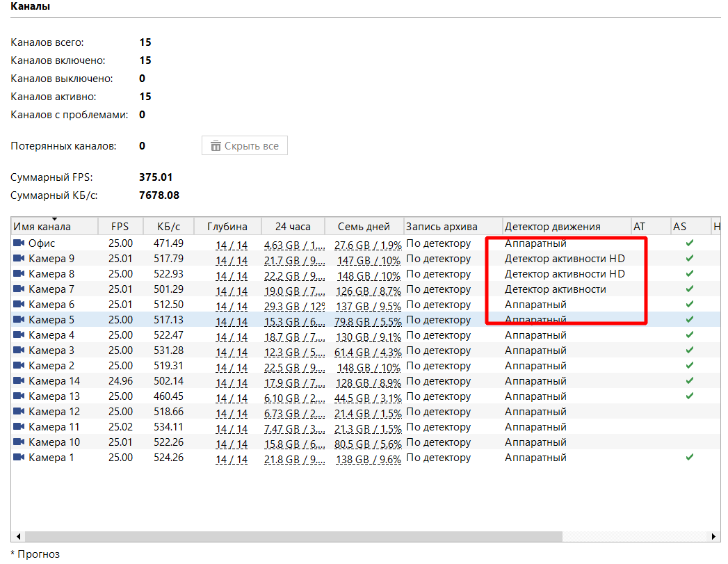
Task: Open the 14 / 14 depth link for Камера 8
Action: [231, 275]
